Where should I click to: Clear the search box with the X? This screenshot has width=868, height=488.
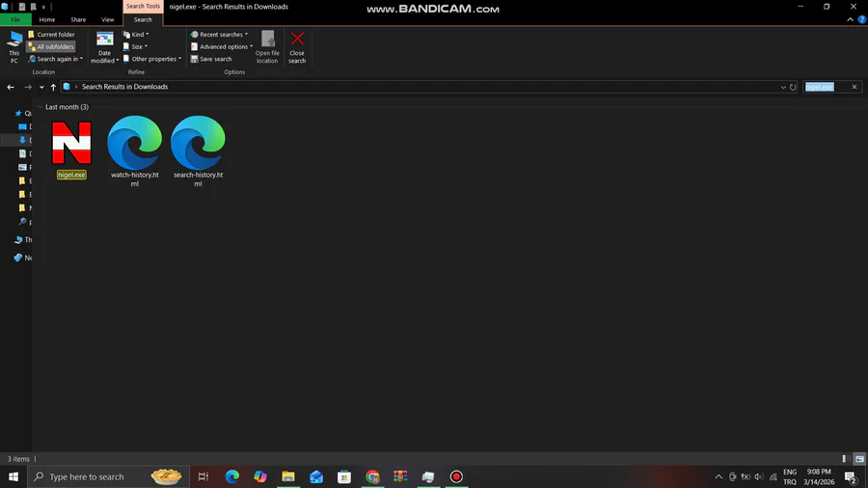pos(854,87)
